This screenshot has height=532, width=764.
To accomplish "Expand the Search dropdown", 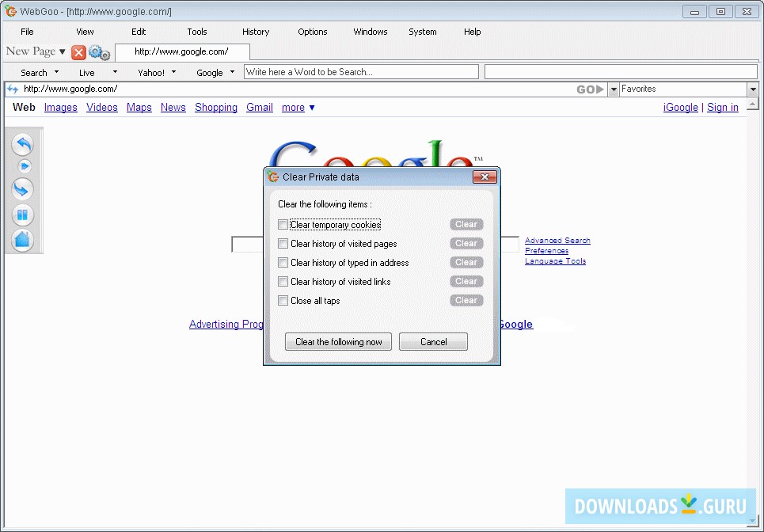I will [56, 72].
